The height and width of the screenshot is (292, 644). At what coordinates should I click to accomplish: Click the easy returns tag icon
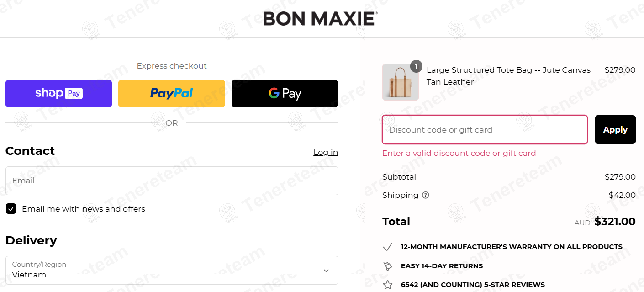(x=388, y=266)
